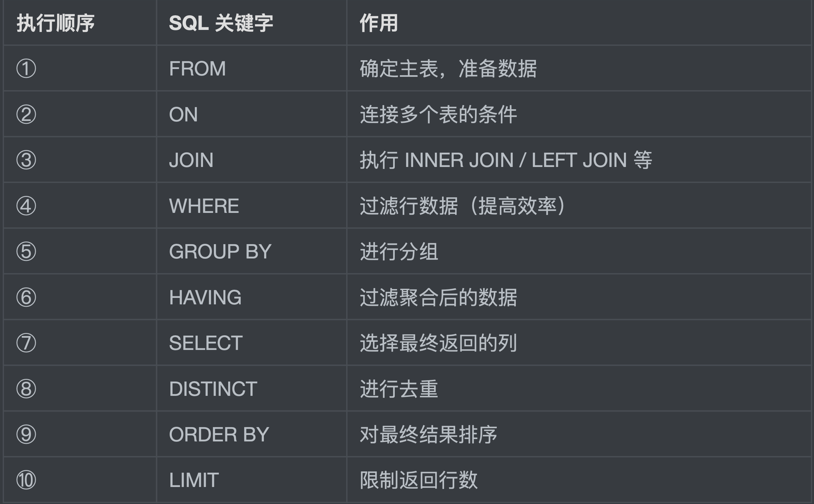Click the ON keyword text
Screen dimensions: 814x504
coord(183,114)
